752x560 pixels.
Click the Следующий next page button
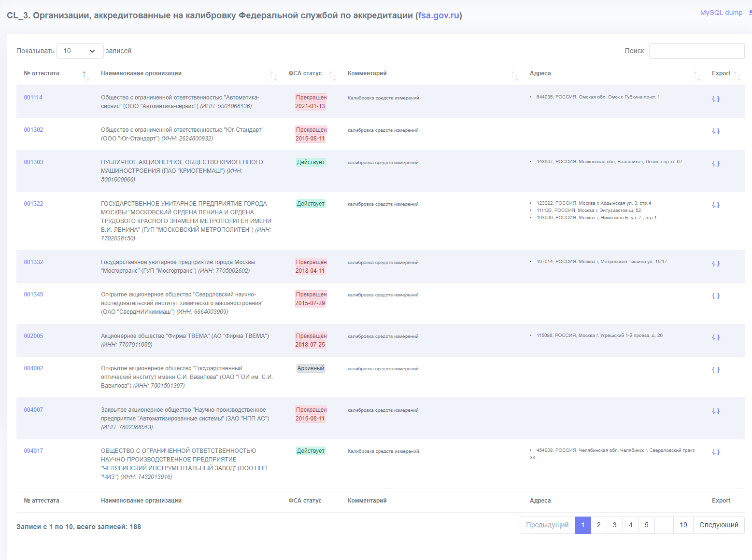[719, 525]
